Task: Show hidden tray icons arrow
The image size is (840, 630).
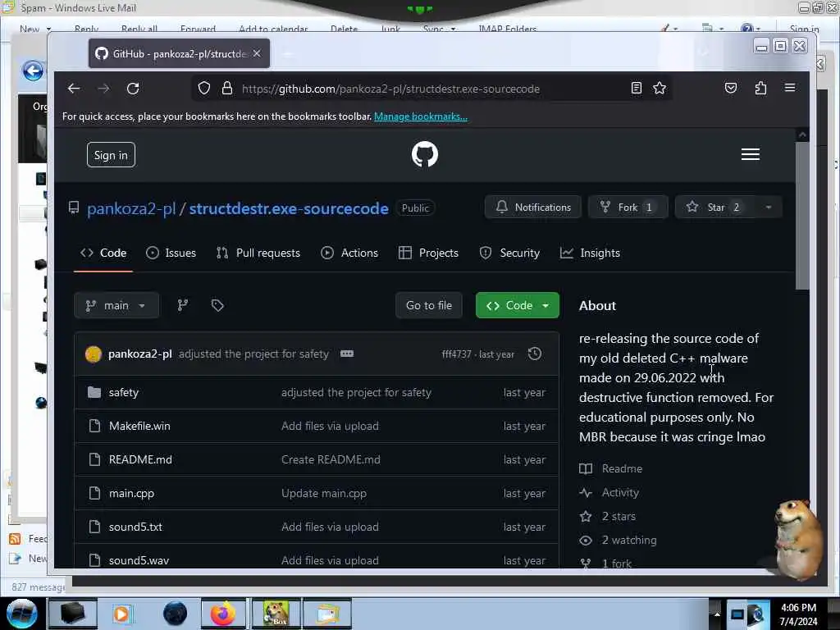Action: [717, 614]
